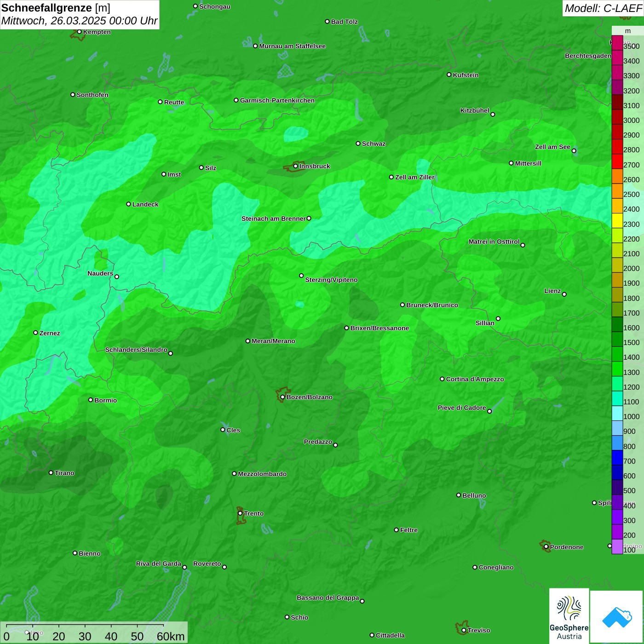Select the 3500 m legend color
644x644 pixels.
(x=617, y=43)
